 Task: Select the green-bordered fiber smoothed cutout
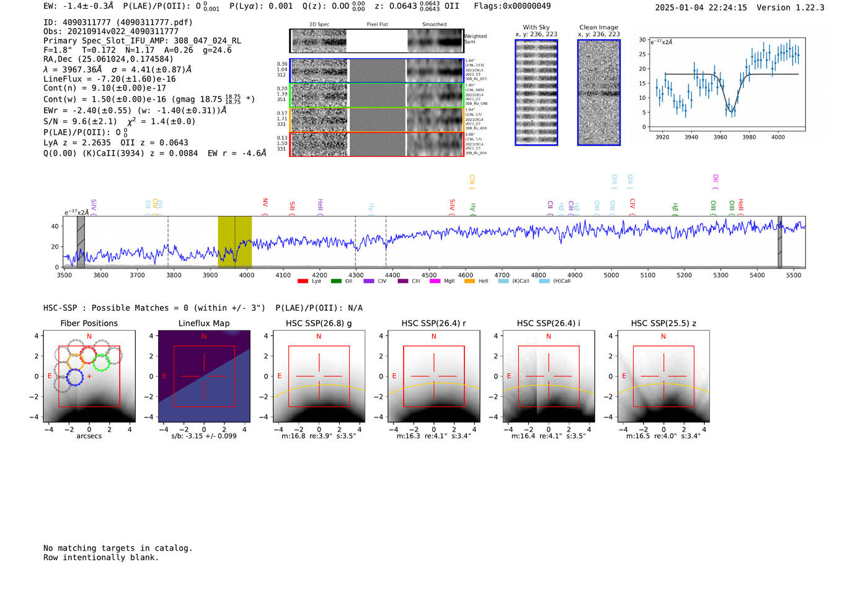(x=435, y=96)
